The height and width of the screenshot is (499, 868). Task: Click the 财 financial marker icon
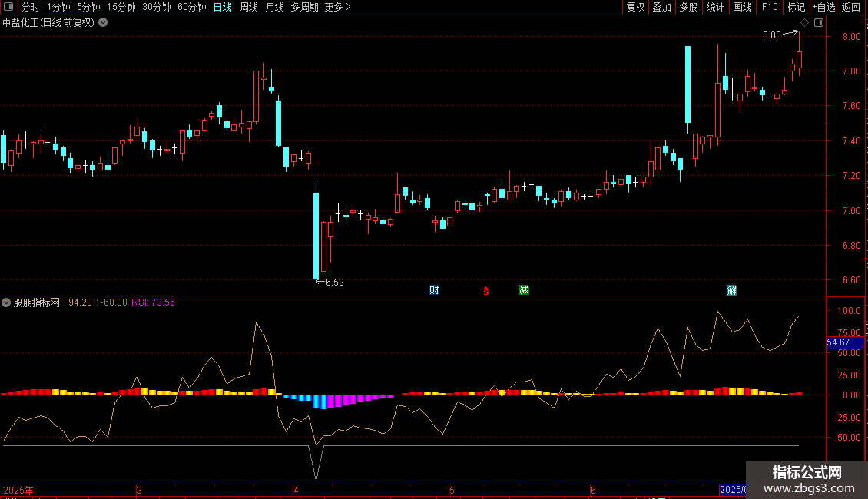pyautogui.click(x=434, y=290)
